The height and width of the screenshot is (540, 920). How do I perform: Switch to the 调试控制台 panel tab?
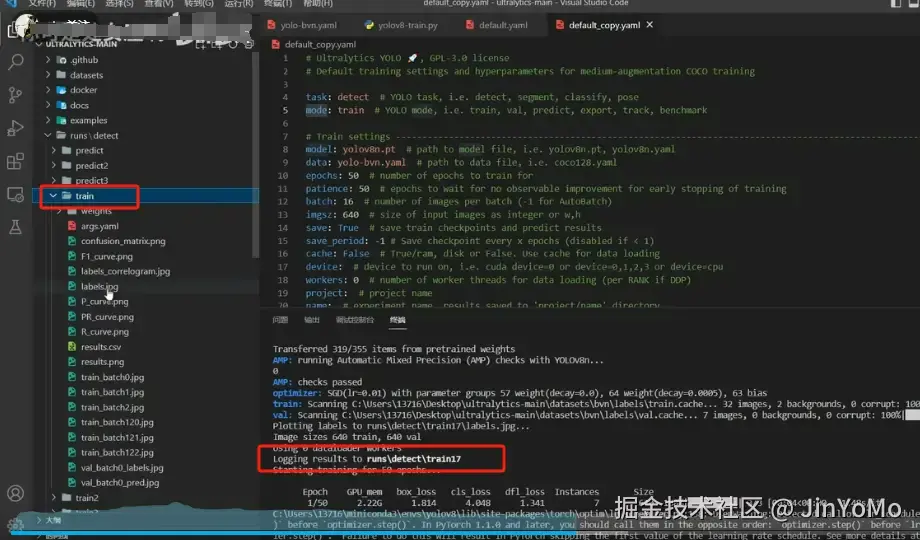point(354,320)
